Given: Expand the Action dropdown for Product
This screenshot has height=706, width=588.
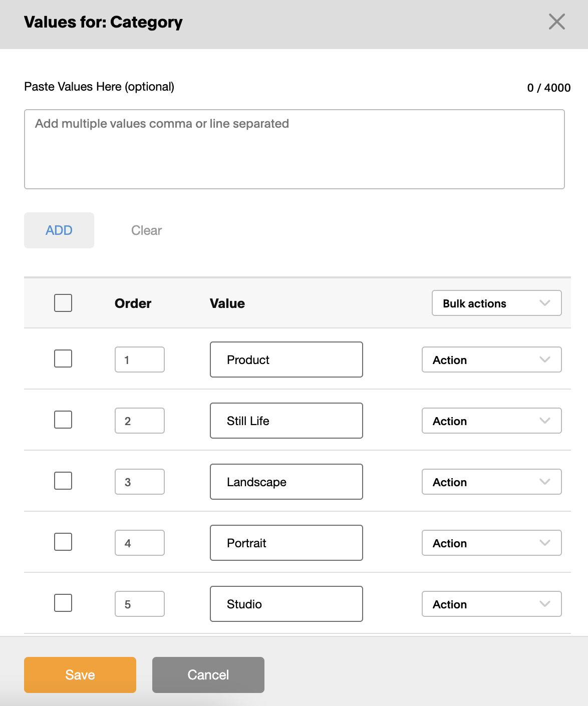Looking at the screenshot, I should coord(491,360).
